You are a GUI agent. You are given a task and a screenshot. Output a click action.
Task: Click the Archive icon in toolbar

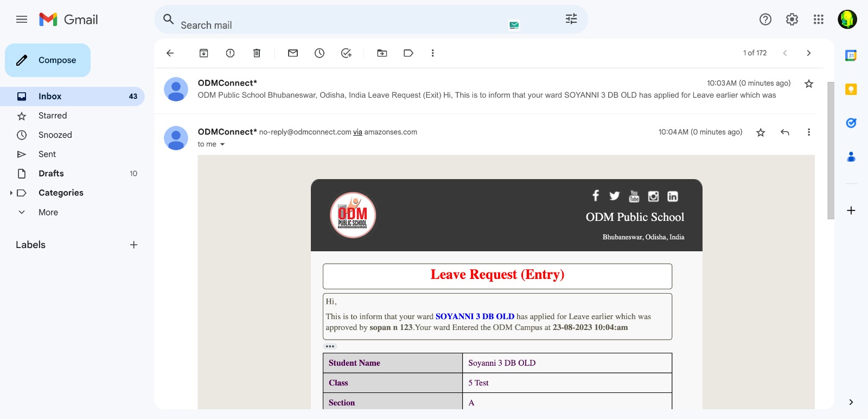coord(203,53)
